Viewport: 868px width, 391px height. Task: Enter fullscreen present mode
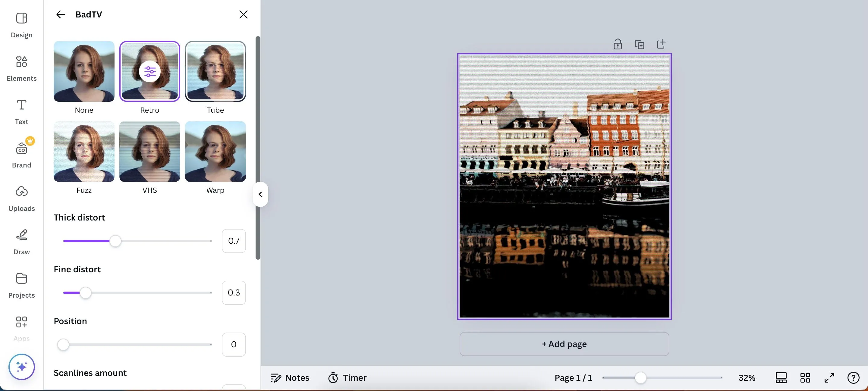coord(829,378)
